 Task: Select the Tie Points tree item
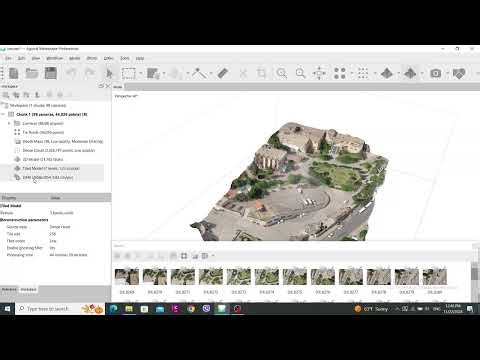pyautogui.click(x=43, y=132)
